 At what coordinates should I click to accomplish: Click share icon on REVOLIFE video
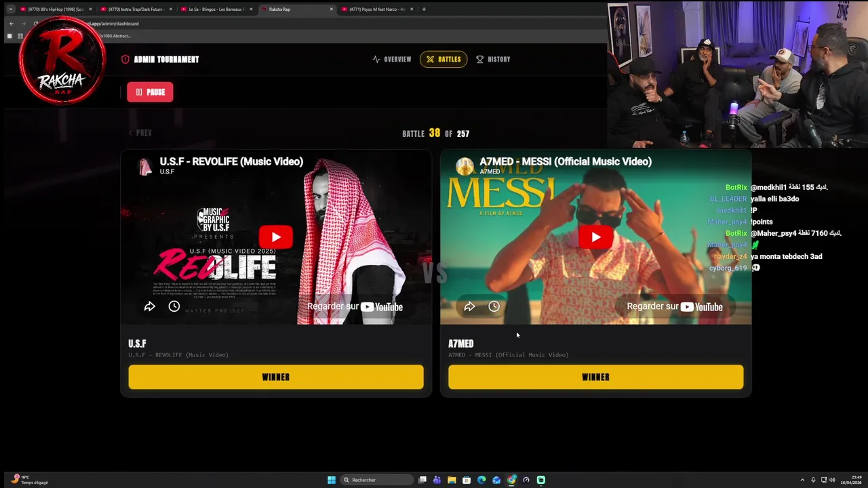pyautogui.click(x=149, y=306)
